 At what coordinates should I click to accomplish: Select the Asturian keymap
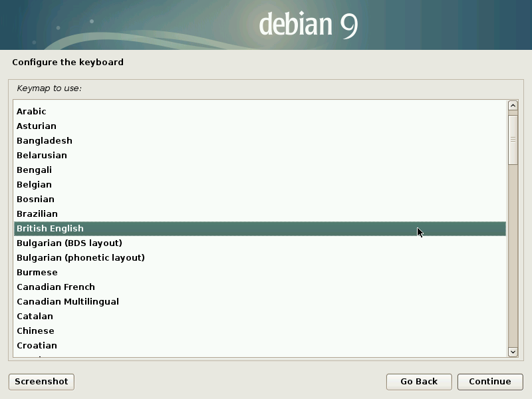click(260, 126)
